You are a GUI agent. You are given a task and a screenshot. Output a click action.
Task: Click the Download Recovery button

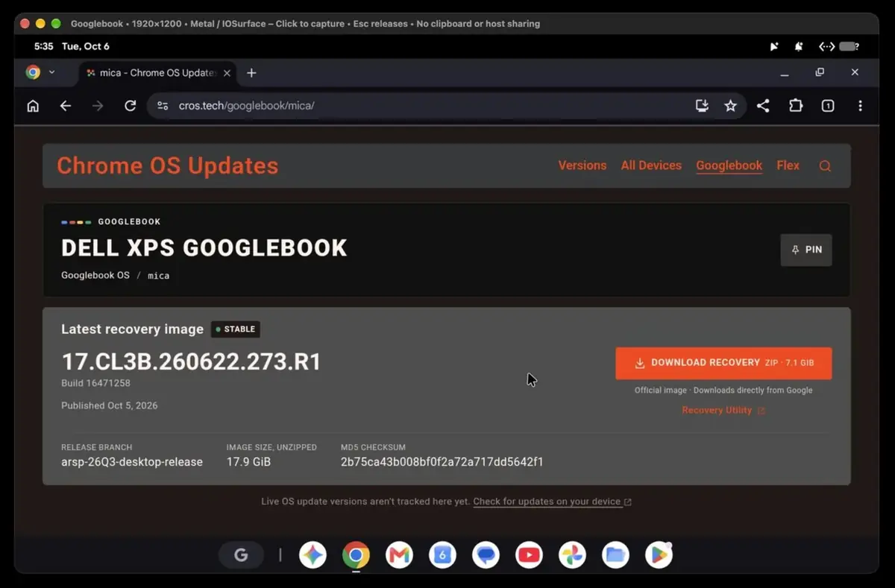[x=723, y=363]
